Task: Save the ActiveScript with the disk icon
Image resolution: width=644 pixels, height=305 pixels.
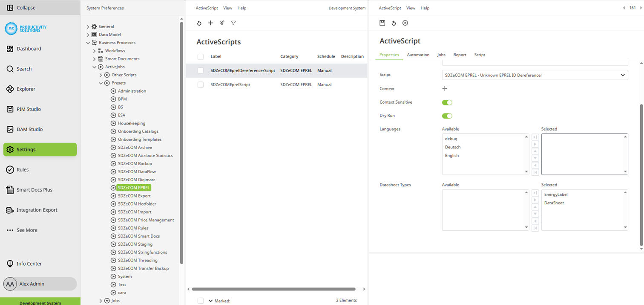Action: tap(382, 23)
